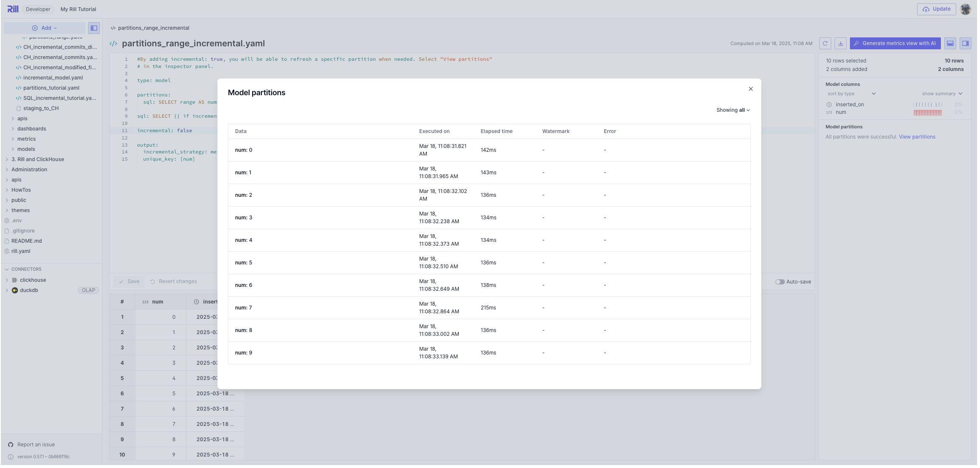Click the Rill logo

click(x=13, y=9)
